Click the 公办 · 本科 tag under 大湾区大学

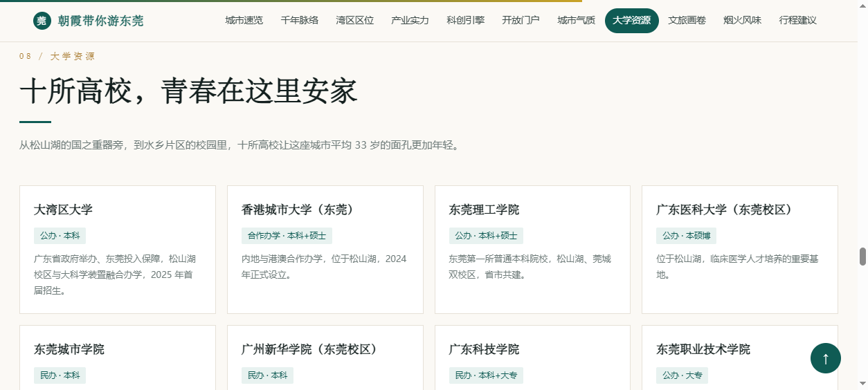pos(60,236)
